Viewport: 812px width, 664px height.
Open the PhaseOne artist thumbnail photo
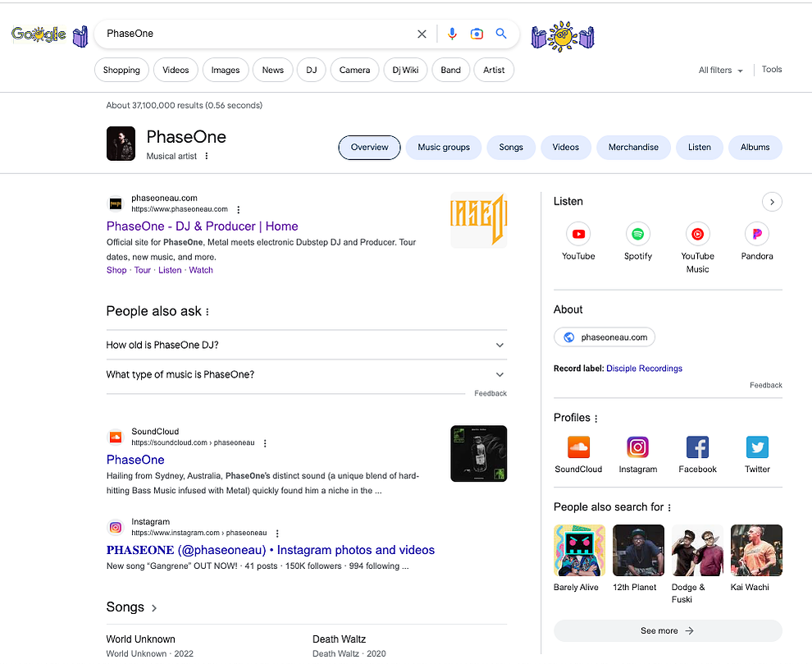click(x=121, y=144)
